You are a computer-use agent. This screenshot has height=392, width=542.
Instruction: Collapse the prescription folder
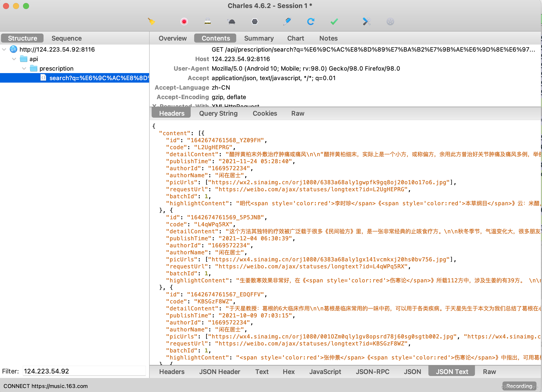tap(24, 68)
